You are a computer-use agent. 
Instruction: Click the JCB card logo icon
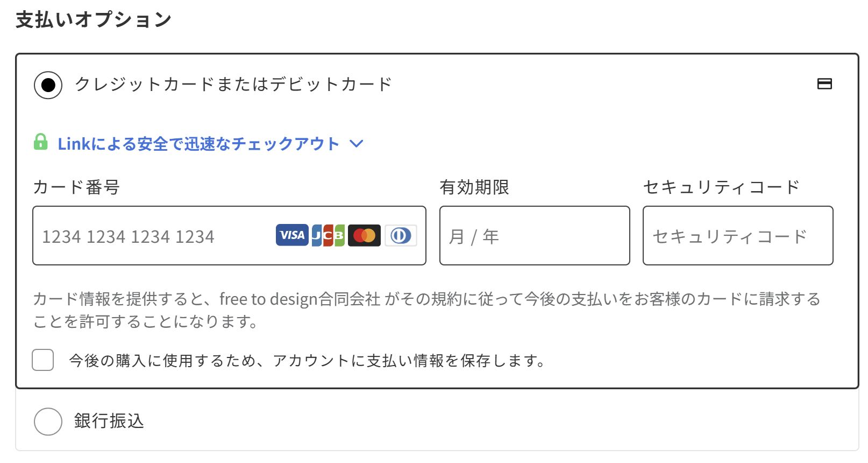328,235
